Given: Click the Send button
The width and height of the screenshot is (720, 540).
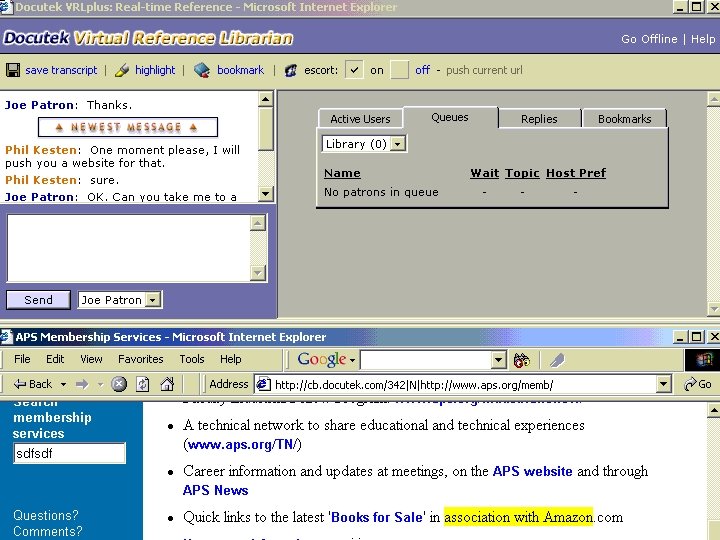Looking at the screenshot, I should [x=39, y=300].
